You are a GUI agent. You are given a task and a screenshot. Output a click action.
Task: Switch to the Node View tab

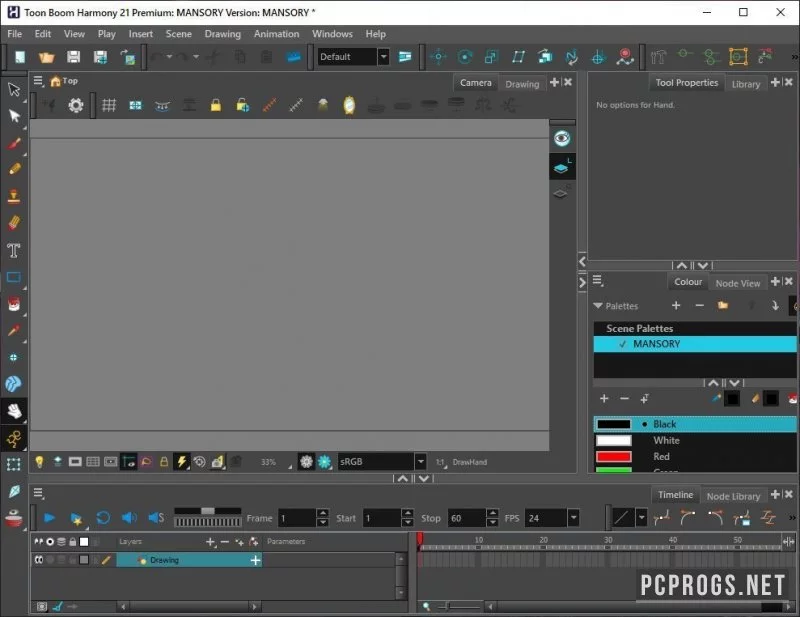point(738,283)
